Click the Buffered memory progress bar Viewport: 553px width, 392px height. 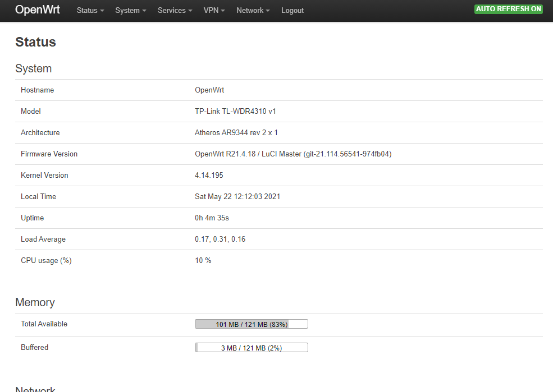tap(252, 348)
